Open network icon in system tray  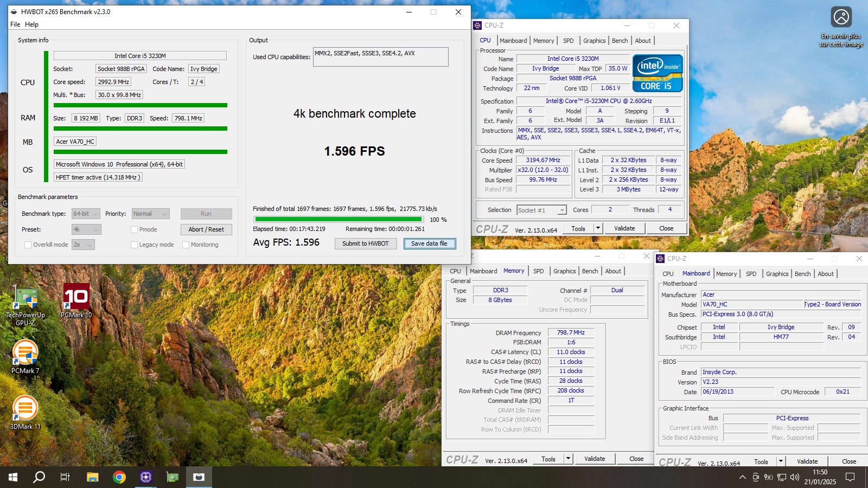782,477
